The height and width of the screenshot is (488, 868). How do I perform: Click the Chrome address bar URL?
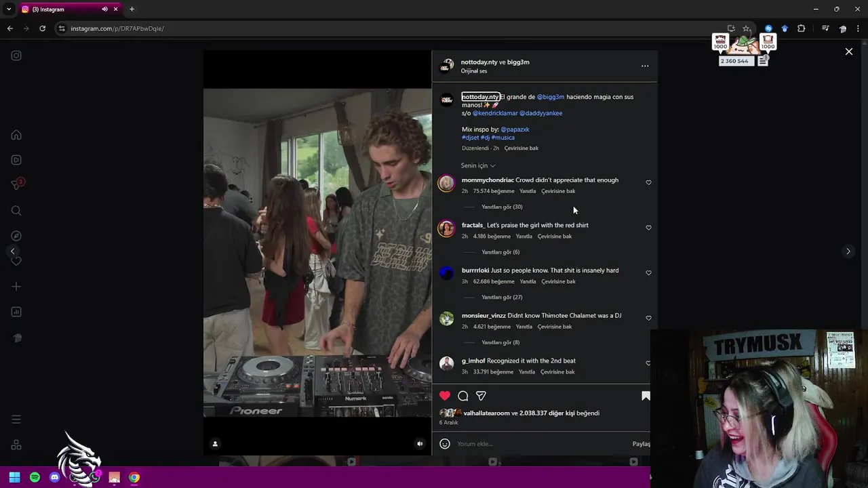tap(117, 28)
